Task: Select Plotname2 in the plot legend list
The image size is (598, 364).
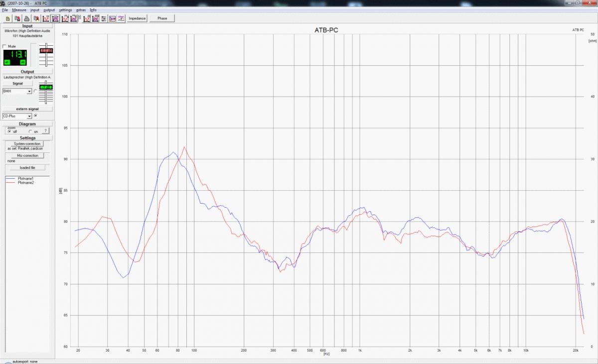Action: tap(25, 183)
